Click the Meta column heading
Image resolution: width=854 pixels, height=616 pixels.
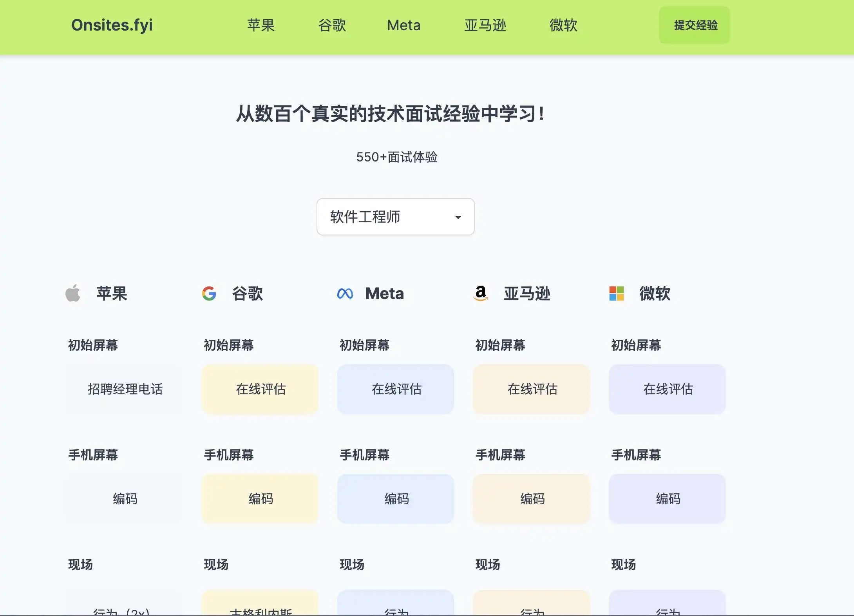[385, 294]
